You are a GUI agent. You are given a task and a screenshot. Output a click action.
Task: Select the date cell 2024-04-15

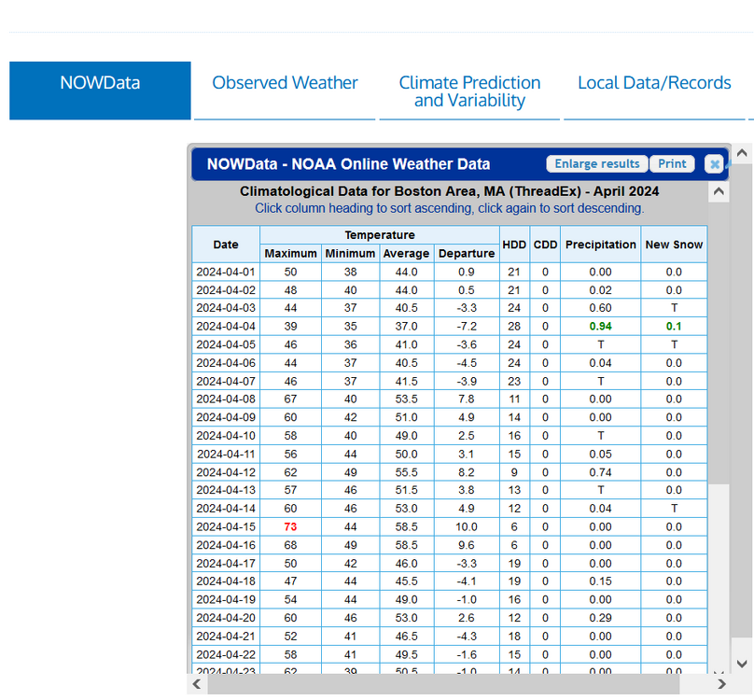[226, 526]
